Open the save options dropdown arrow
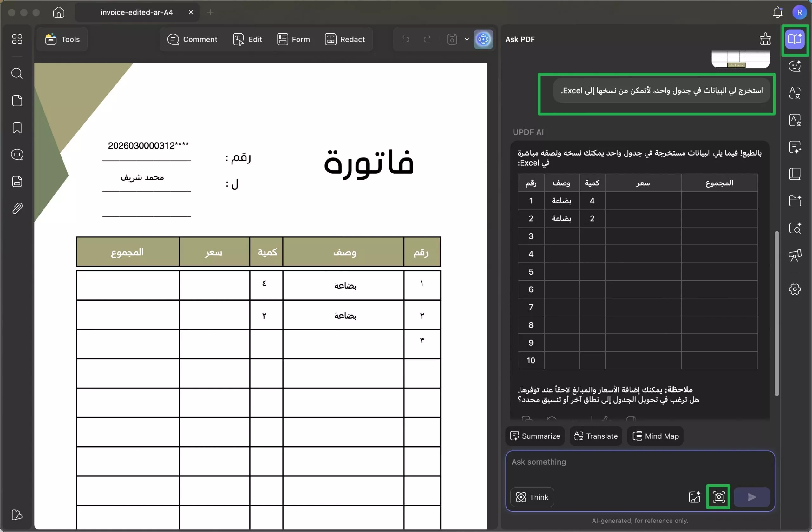Viewport: 812px width, 532px height. click(x=467, y=39)
